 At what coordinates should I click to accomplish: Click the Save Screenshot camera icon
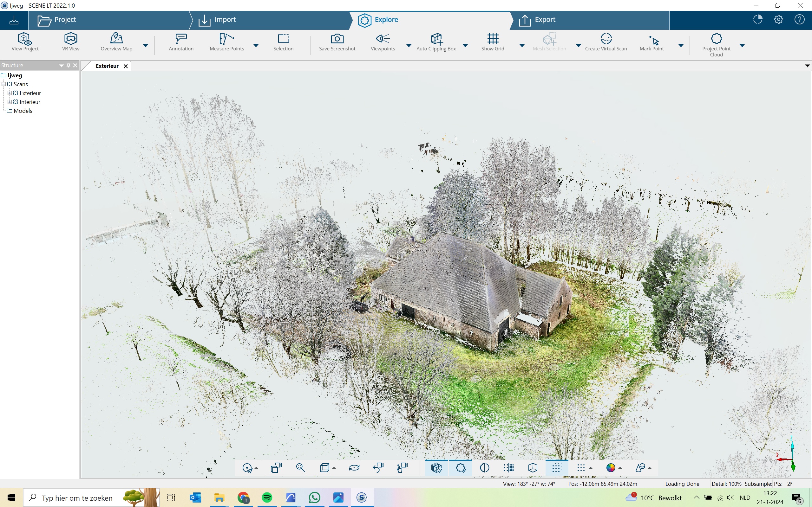click(x=337, y=39)
